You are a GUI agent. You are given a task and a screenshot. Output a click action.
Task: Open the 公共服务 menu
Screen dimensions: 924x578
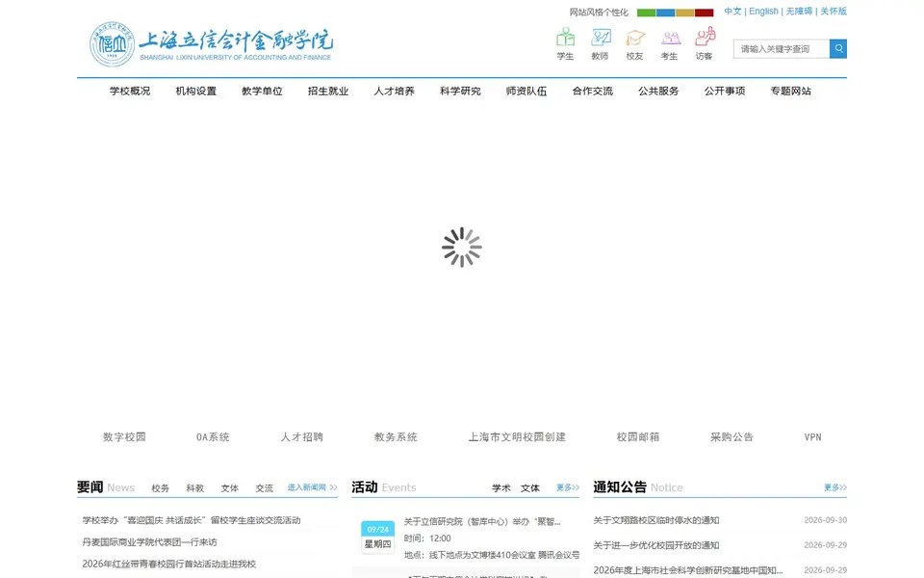coord(658,91)
